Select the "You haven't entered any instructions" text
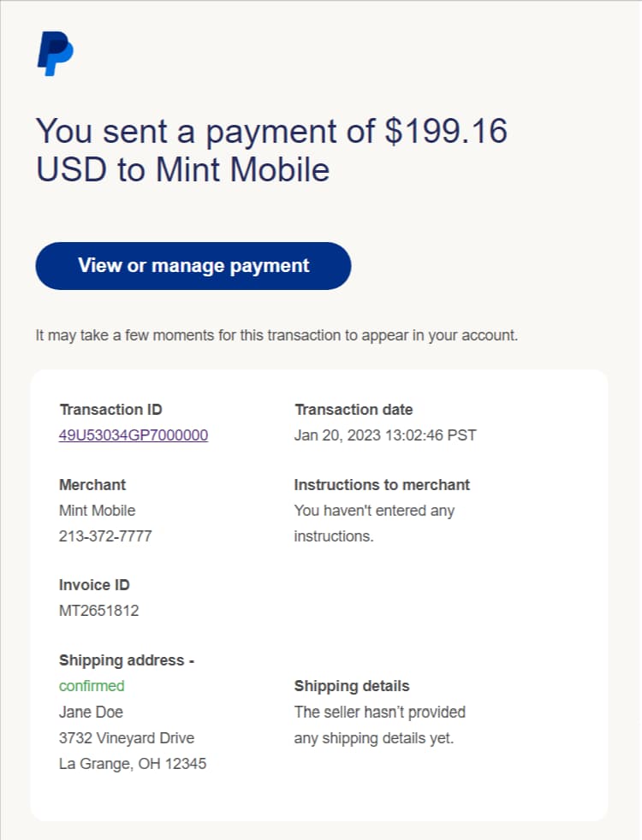This screenshot has width=642, height=840. click(x=374, y=523)
